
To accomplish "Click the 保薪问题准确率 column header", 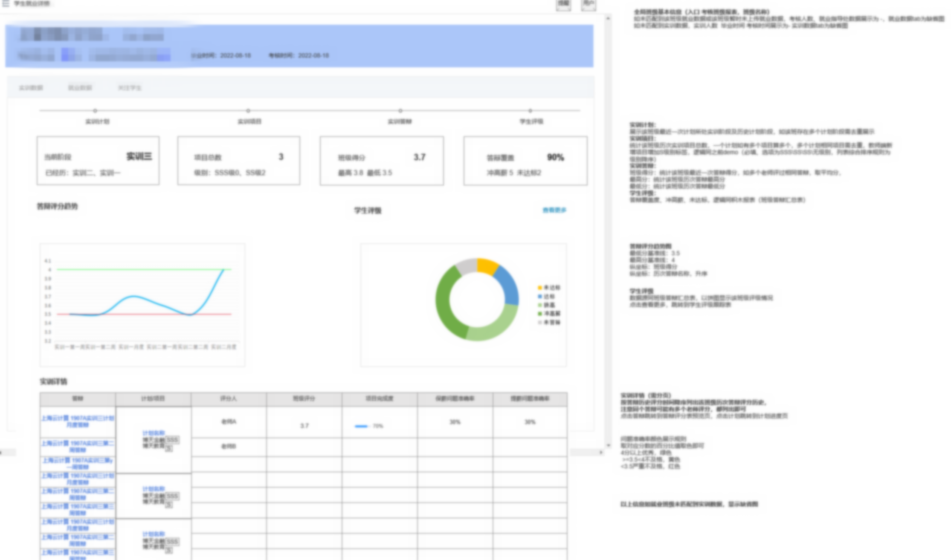I will pyautogui.click(x=455, y=399).
